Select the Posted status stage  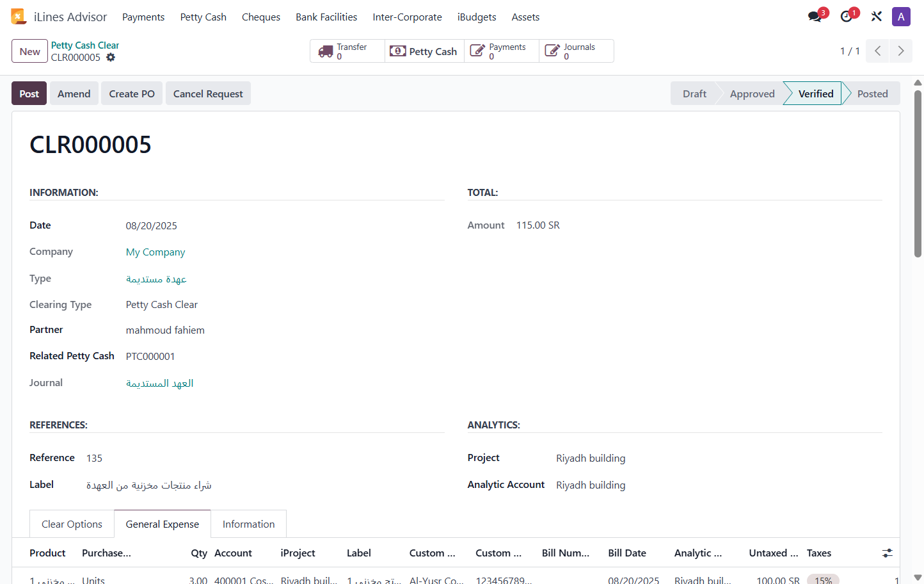click(872, 93)
